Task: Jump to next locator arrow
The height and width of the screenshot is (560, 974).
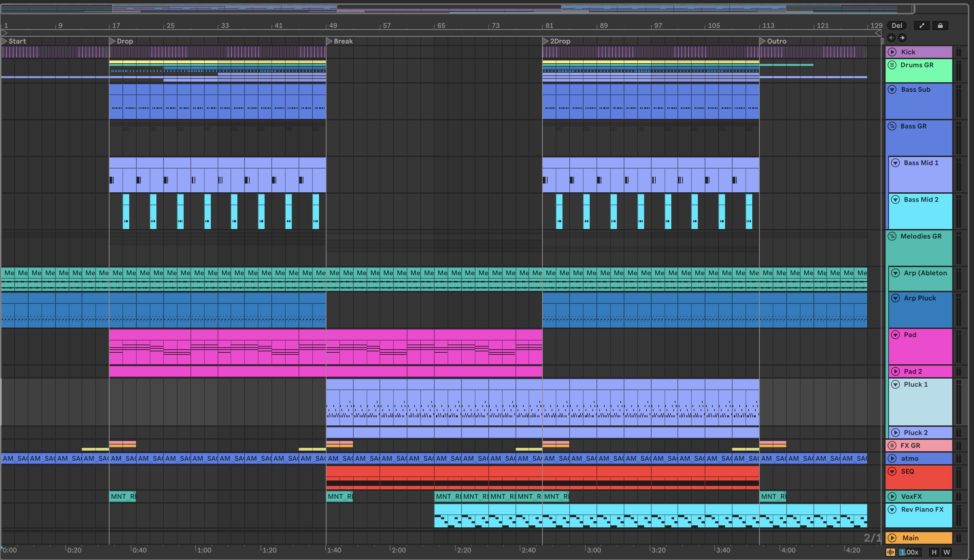Action: (x=902, y=38)
